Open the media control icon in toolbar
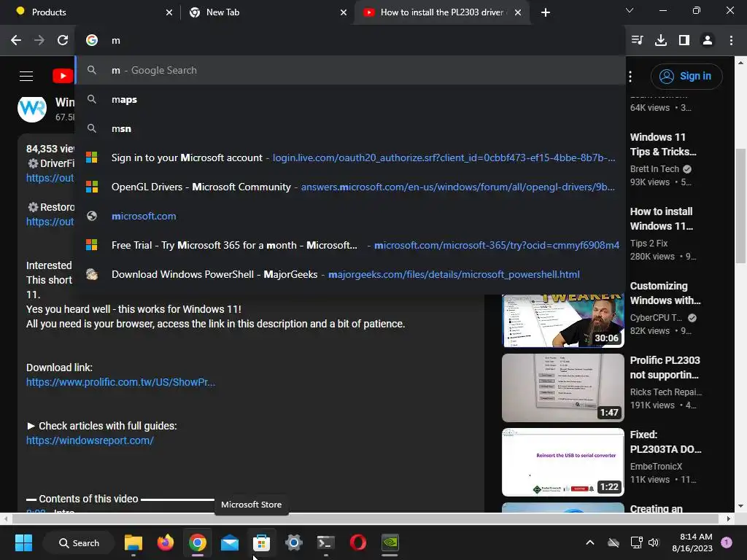Screen dimensions: 747x560 pos(637,41)
